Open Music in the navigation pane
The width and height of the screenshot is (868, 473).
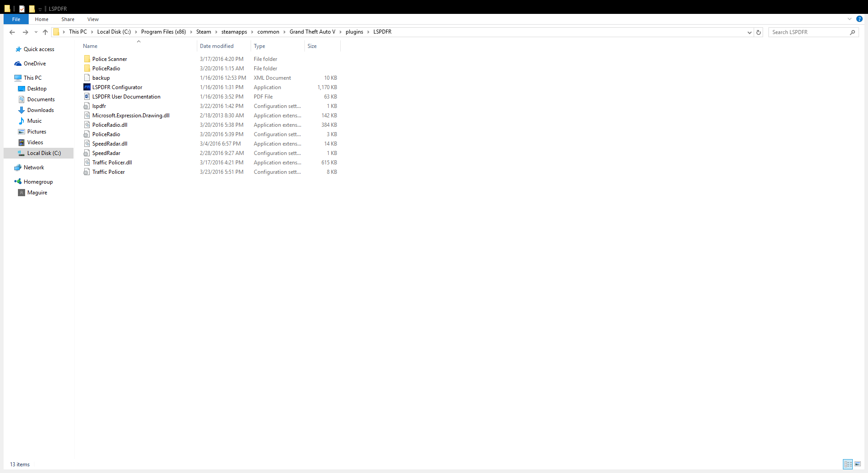(34, 121)
